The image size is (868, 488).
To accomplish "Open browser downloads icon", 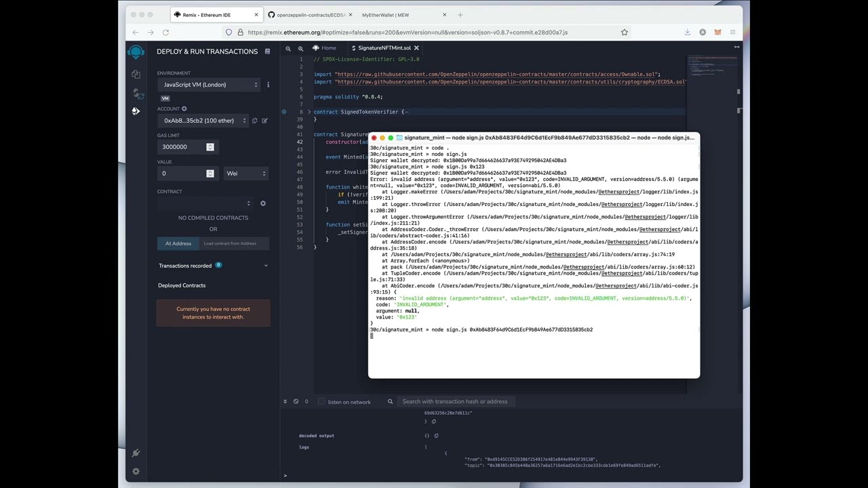I will (x=687, y=33).
